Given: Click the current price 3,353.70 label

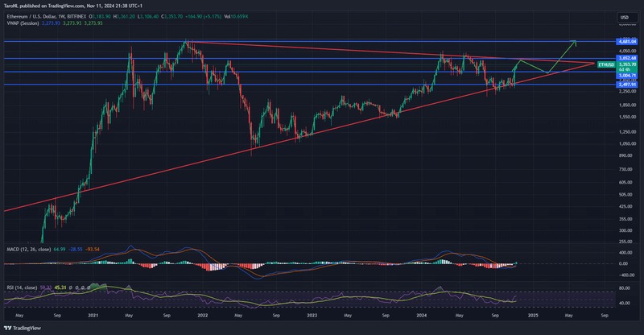Looking at the screenshot, I should coord(627,64).
